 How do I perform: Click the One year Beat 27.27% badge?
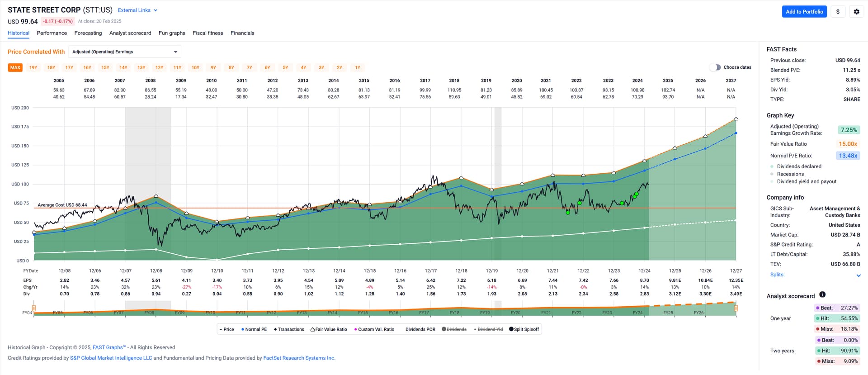pos(836,308)
